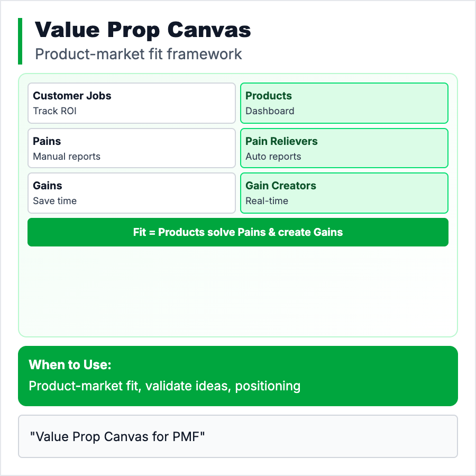Select the Real-time text
The image size is (476, 476).
(267, 201)
